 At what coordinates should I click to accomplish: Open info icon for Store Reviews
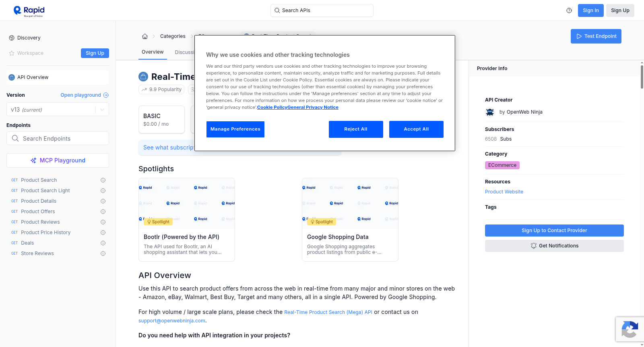click(x=103, y=253)
